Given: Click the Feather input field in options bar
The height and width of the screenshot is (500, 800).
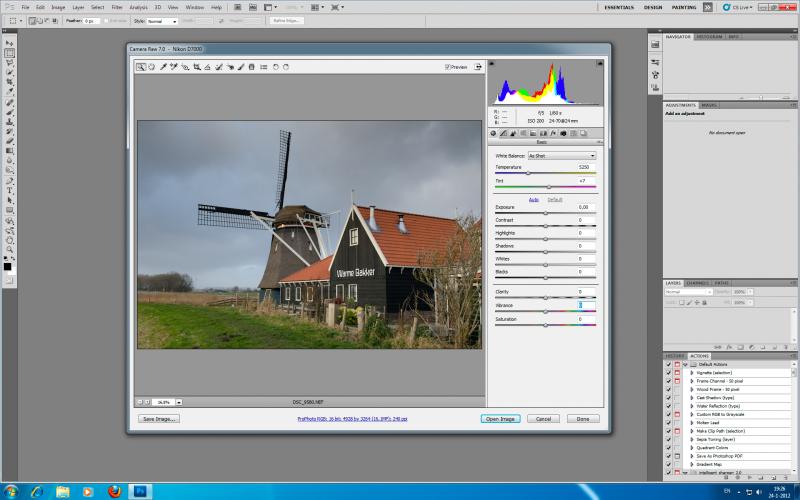Looking at the screenshot, I should (91, 21).
